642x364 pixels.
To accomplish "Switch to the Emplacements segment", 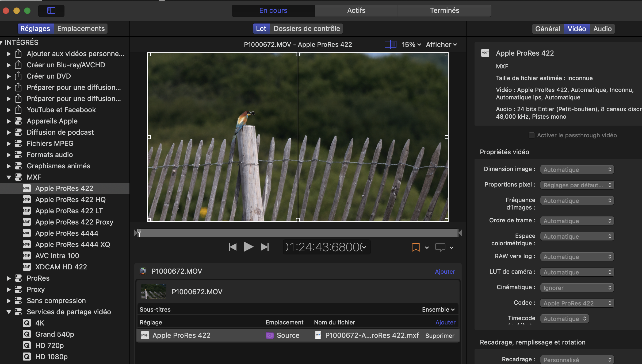I will tap(81, 29).
